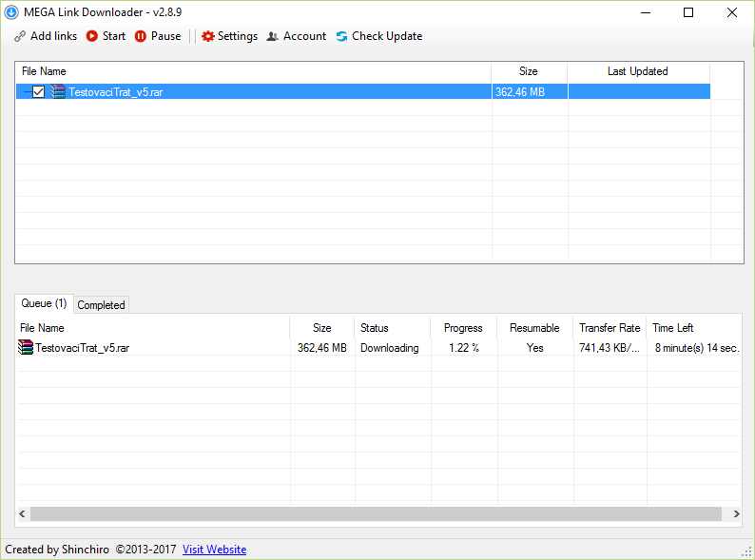Click the MEGA Link Downloader title bar icon

[x=11, y=12]
